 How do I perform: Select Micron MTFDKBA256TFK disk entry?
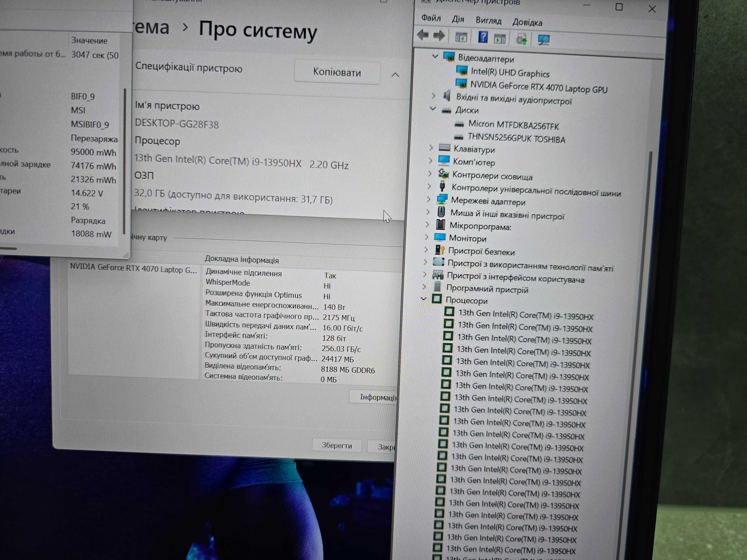pos(513,125)
